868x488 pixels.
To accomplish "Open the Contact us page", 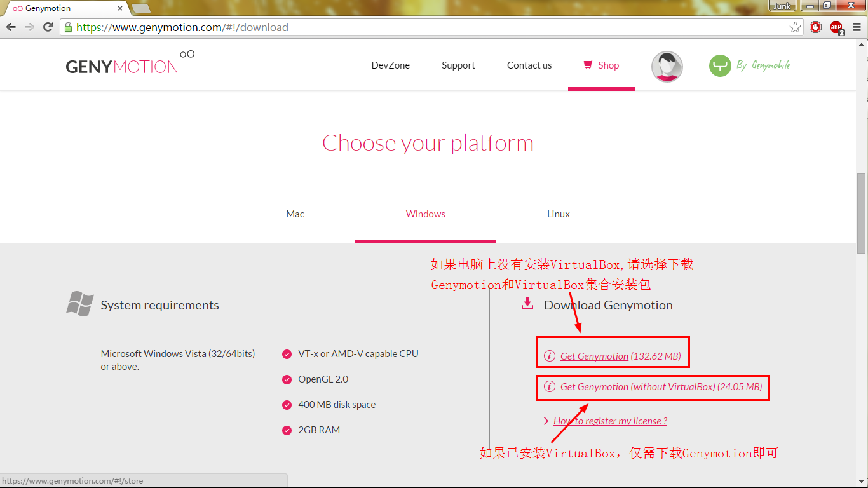I will [529, 65].
